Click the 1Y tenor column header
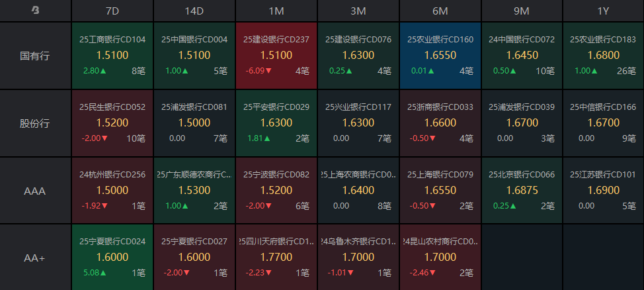644x290 pixels. (x=603, y=11)
